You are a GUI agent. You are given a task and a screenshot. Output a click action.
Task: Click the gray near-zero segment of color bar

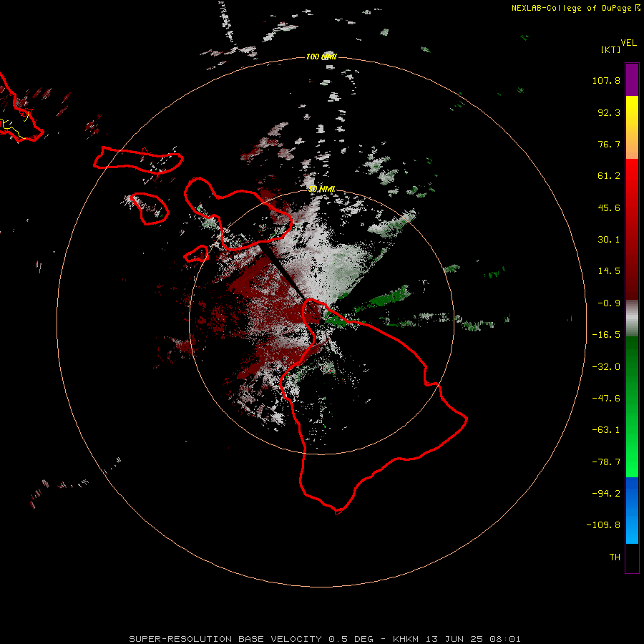pos(632,318)
